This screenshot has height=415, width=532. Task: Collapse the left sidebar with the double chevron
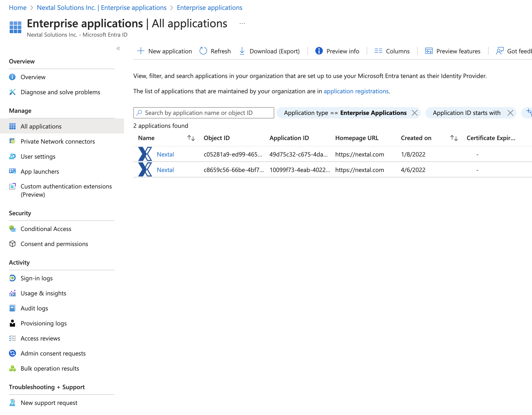118,48
